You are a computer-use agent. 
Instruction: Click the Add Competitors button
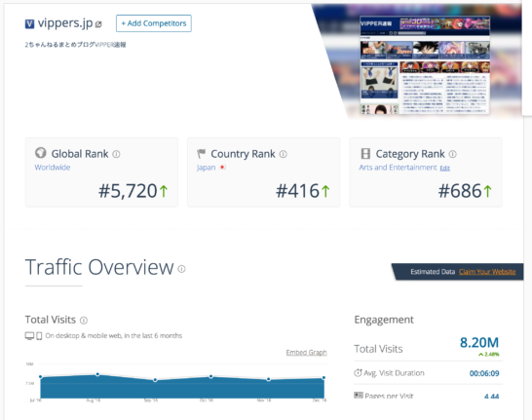pos(154,23)
